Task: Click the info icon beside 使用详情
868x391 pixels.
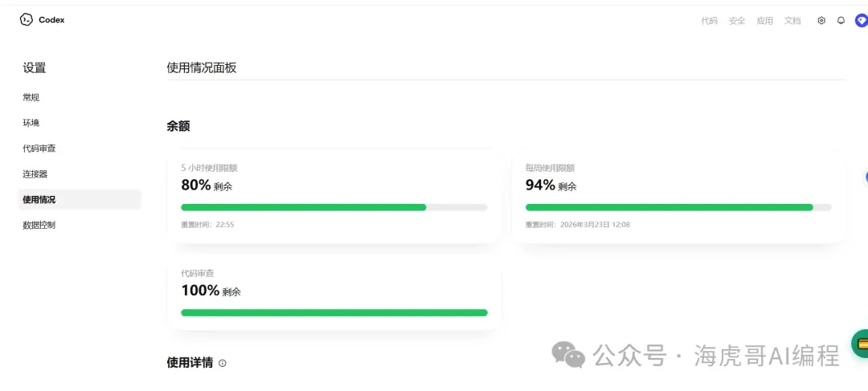Action: (223, 363)
